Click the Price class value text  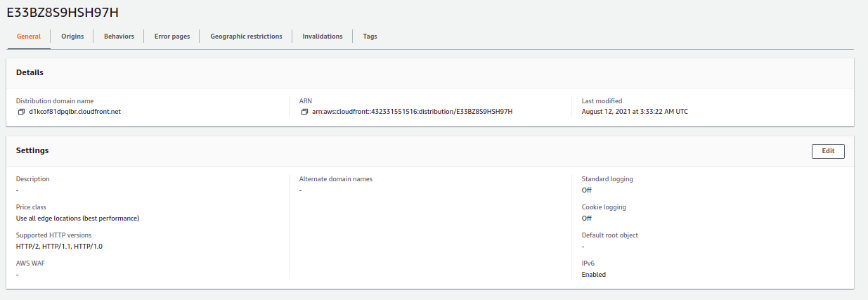pyautogui.click(x=77, y=219)
